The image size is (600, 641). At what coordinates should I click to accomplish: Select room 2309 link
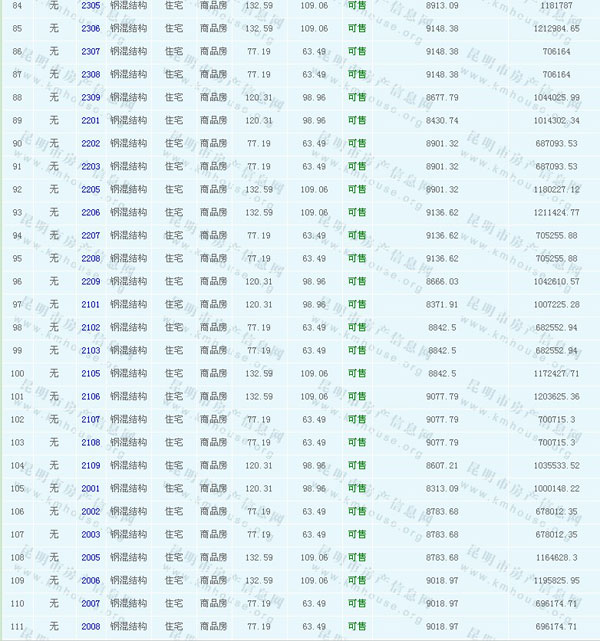[x=90, y=97]
